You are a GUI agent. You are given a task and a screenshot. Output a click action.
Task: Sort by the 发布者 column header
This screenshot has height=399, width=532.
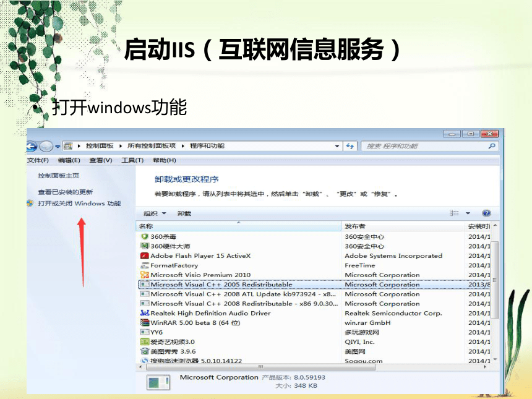(x=403, y=226)
